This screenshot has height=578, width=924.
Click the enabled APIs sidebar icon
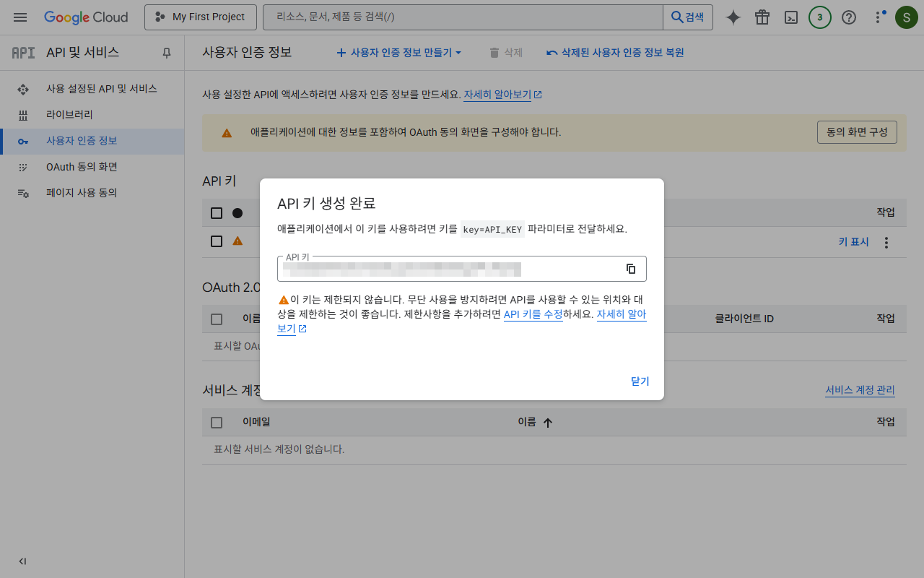(x=23, y=89)
